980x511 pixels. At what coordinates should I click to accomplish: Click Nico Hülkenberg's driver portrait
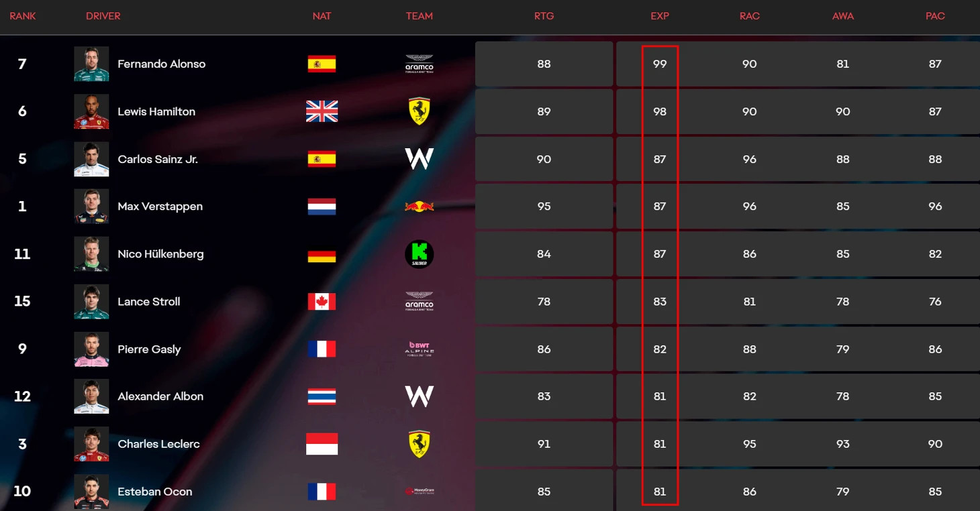pyautogui.click(x=91, y=254)
